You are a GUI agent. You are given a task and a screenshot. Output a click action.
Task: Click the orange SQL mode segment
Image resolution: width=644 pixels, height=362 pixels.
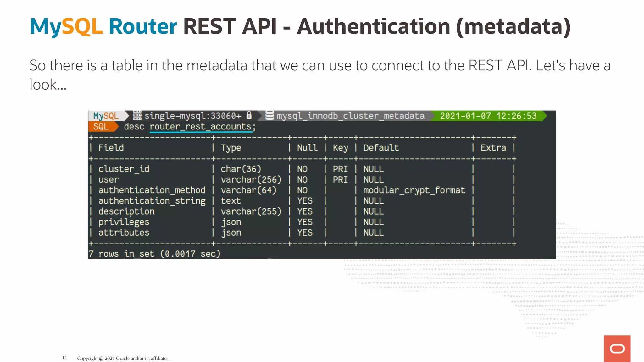click(101, 127)
